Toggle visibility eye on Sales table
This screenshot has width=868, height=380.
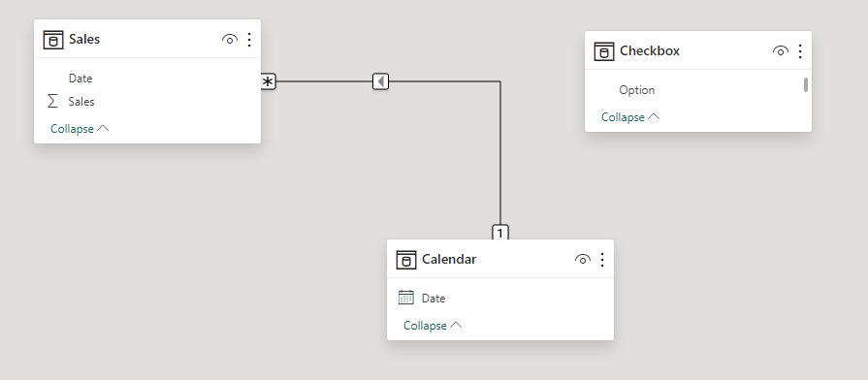coord(230,40)
